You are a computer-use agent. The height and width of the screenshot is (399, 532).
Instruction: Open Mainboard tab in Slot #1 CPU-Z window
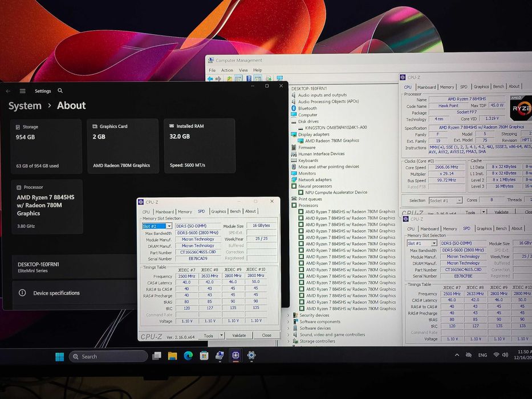(x=429, y=229)
